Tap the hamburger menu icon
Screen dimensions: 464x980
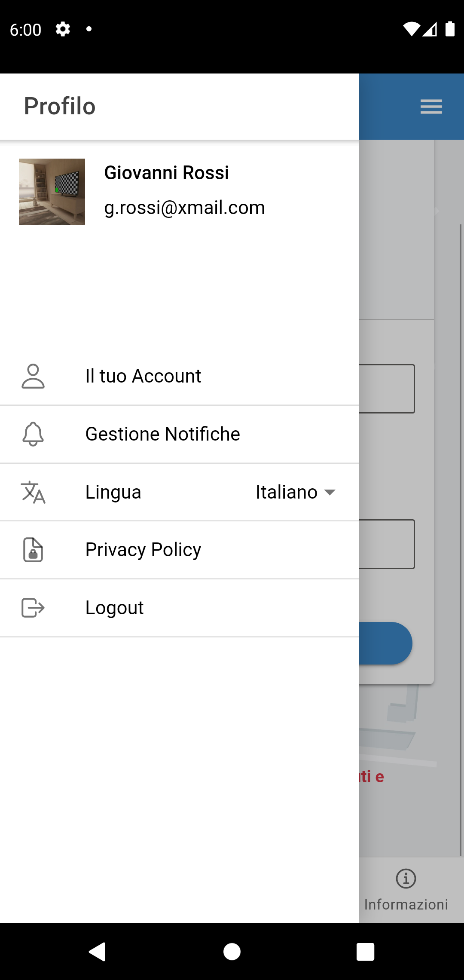[431, 107]
